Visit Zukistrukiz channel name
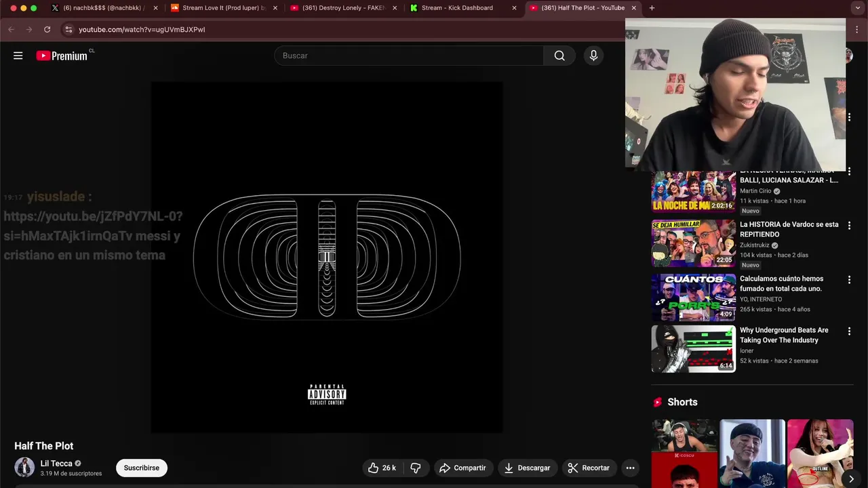 coord(755,245)
